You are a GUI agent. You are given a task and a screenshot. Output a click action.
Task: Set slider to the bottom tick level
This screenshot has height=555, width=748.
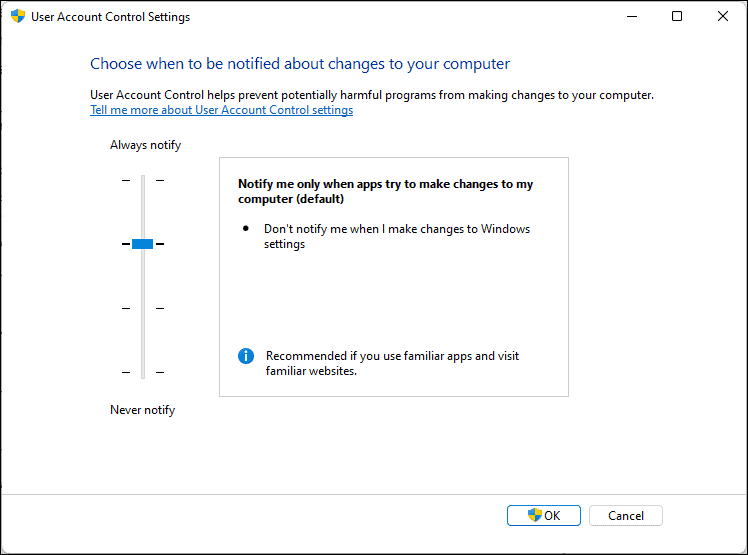tap(142, 372)
